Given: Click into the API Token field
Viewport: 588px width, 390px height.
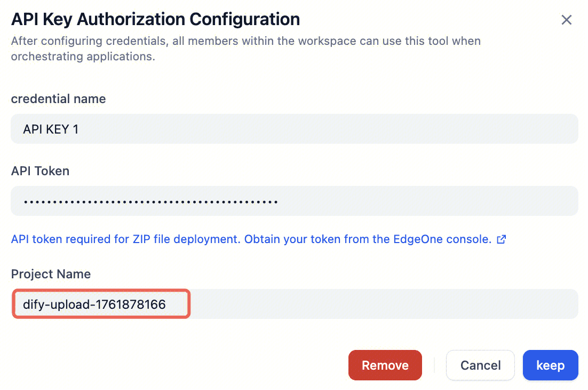Looking at the screenshot, I should point(294,201).
